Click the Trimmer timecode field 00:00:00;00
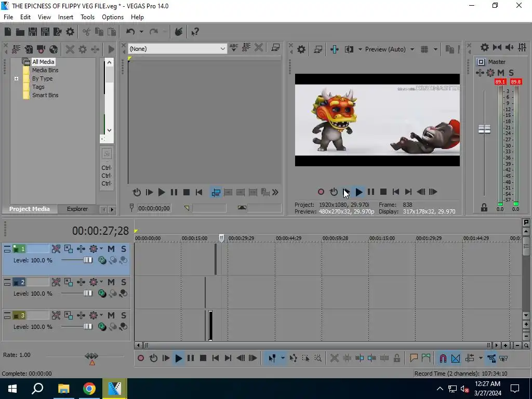532x399 pixels. [x=154, y=208]
